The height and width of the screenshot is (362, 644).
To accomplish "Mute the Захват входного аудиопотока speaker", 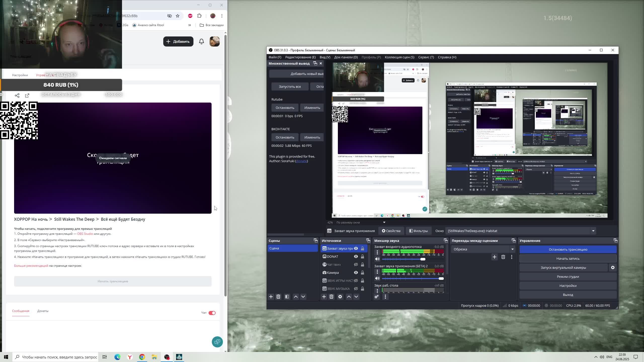I will coord(377,259).
